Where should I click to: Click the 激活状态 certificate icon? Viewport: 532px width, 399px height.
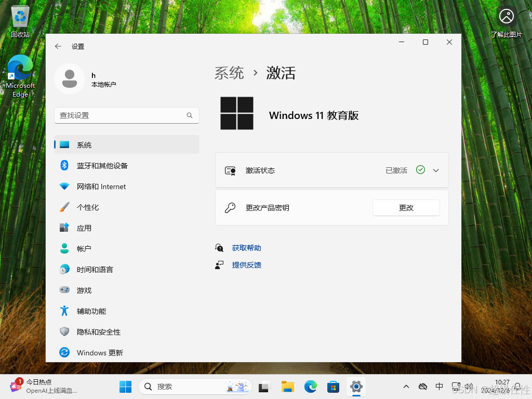point(230,170)
